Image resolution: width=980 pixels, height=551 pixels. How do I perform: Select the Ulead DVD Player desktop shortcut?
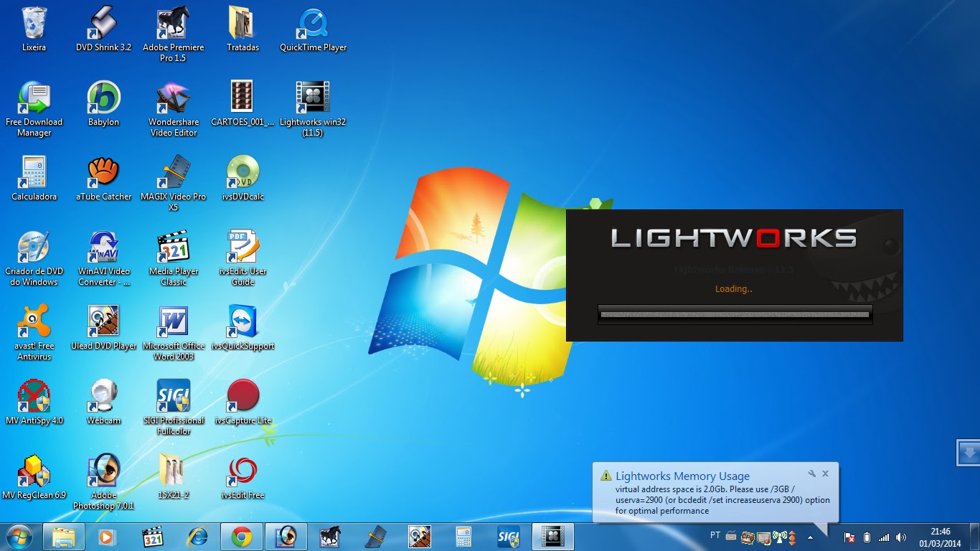click(x=103, y=328)
